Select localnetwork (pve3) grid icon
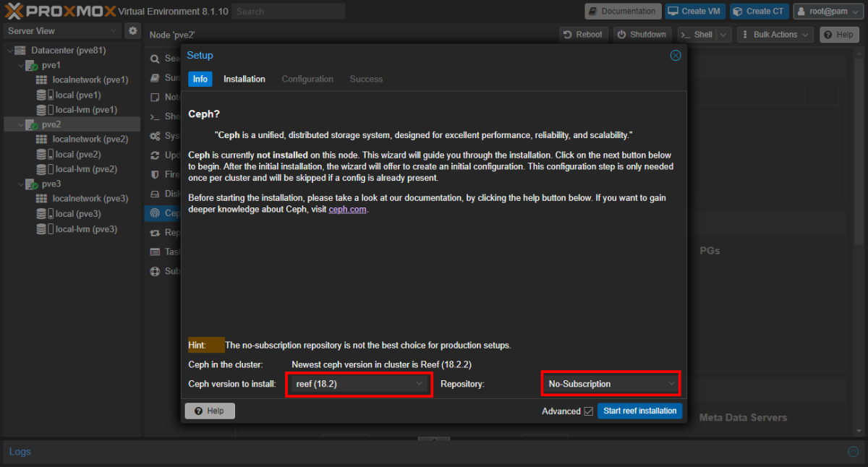This screenshot has width=868, height=467. (x=41, y=199)
